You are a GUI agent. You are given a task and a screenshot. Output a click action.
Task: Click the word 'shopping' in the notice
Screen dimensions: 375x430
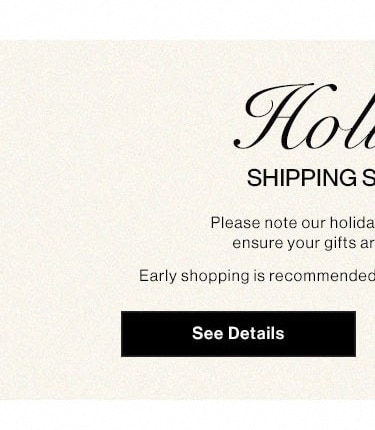(x=215, y=276)
